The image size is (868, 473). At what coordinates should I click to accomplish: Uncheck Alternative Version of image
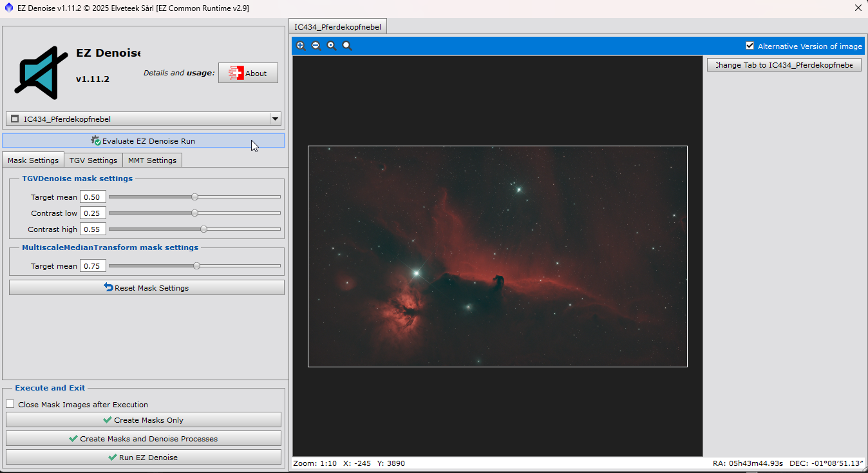pos(750,46)
